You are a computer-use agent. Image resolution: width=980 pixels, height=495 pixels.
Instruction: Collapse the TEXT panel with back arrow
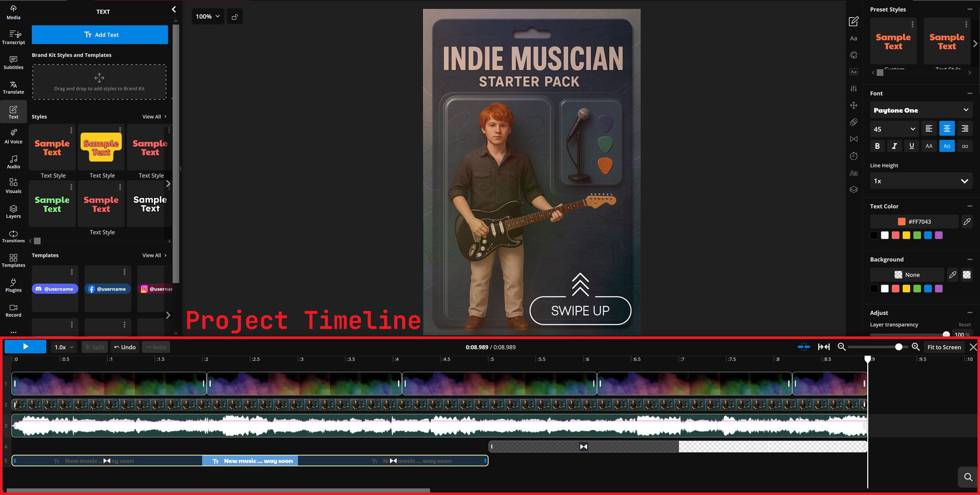pyautogui.click(x=173, y=9)
